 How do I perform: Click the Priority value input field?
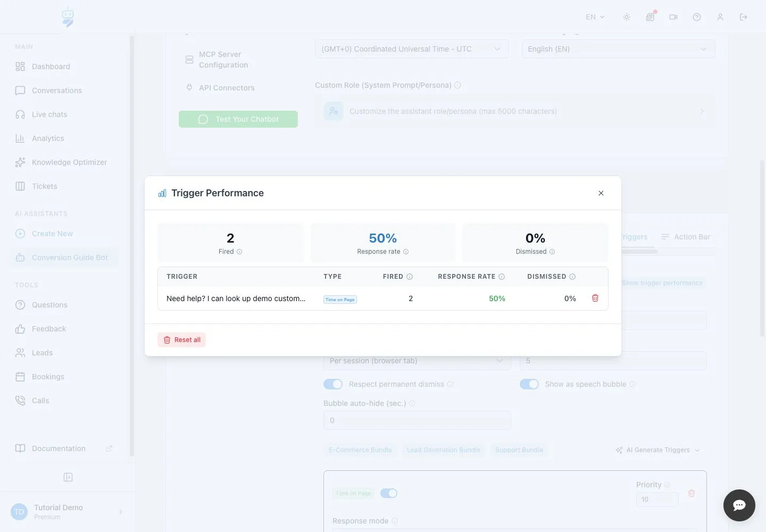(657, 500)
